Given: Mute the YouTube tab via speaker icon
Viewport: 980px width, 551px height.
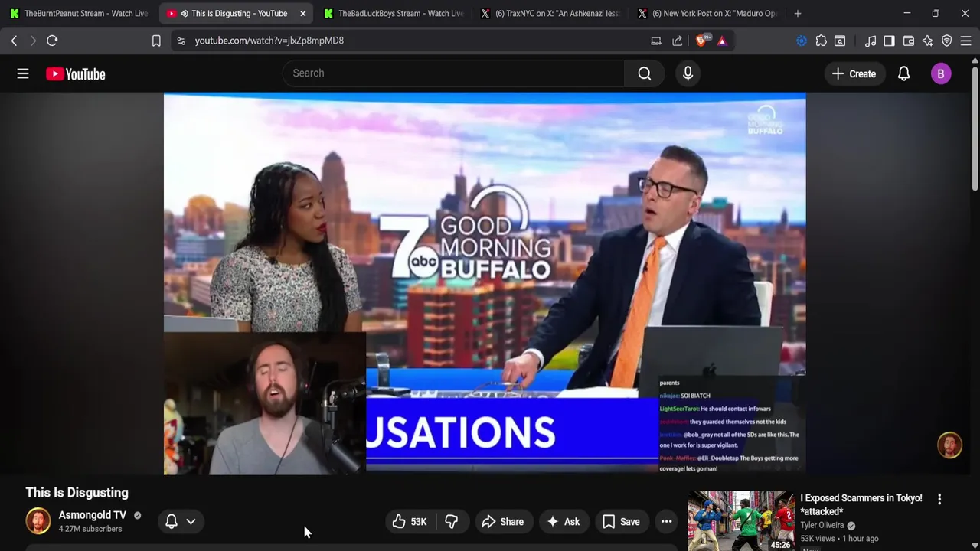Looking at the screenshot, I should [x=184, y=13].
